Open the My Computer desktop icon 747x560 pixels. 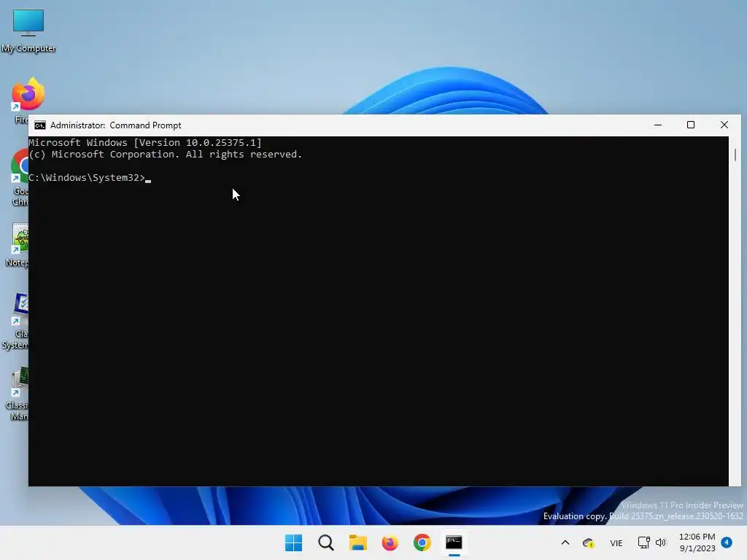point(28,31)
